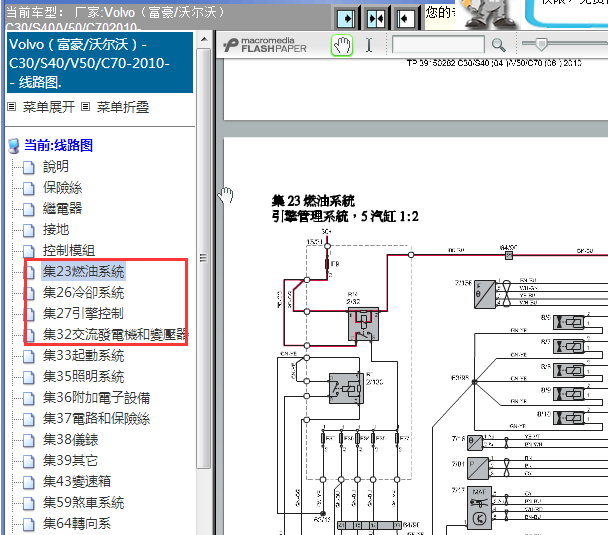Screen dimensions: 608x535
Task: Click the page icon next to 集36附加電子設備
Action: point(28,398)
